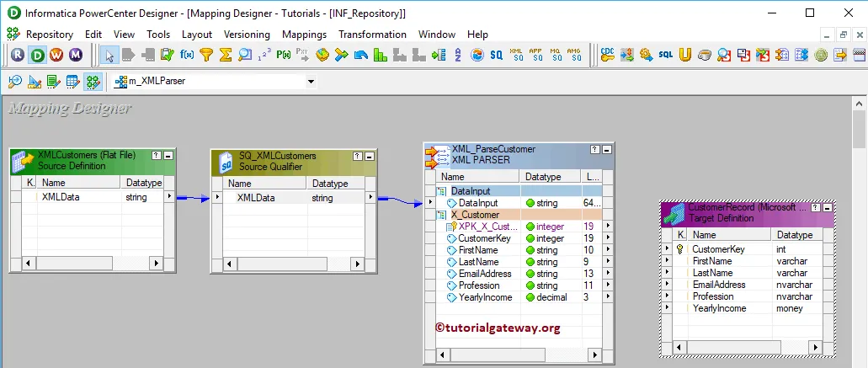The image size is (868, 368).
Task: Launch Workflow Manager with the W icon
Action: [x=56, y=55]
